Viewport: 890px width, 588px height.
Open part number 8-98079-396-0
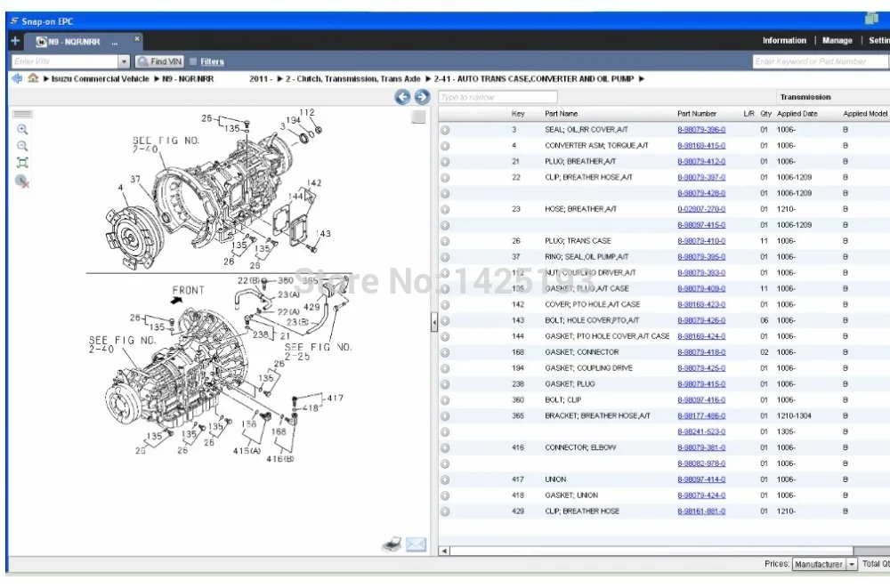point(701,129)
